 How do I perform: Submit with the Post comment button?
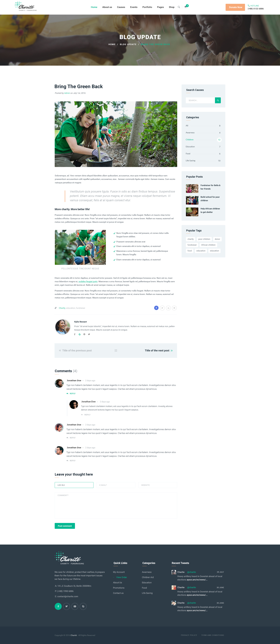tap(65, 526)
